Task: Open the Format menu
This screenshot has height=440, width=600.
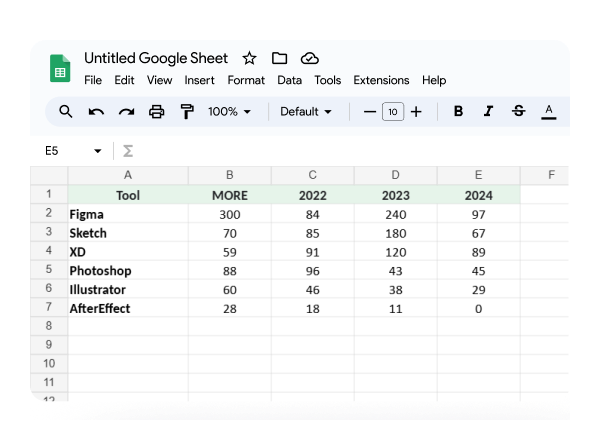Action: (246, 80)
